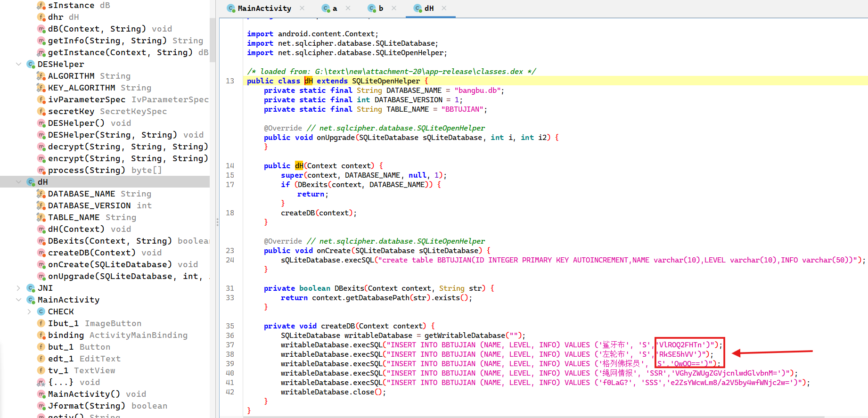Select DESHelper() constructor in tree

coord(90,123)
